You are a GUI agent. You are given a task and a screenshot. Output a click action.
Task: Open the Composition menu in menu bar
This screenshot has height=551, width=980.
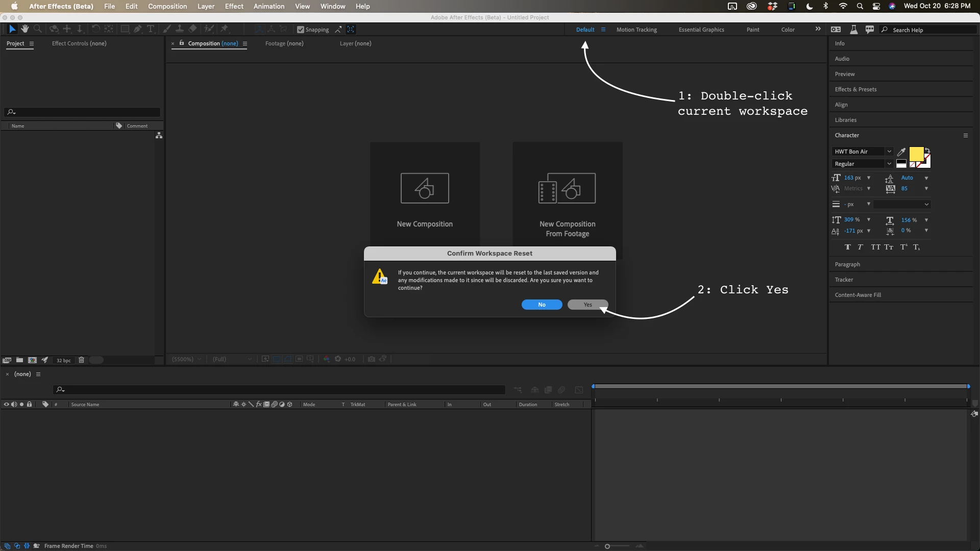point(167,6)
